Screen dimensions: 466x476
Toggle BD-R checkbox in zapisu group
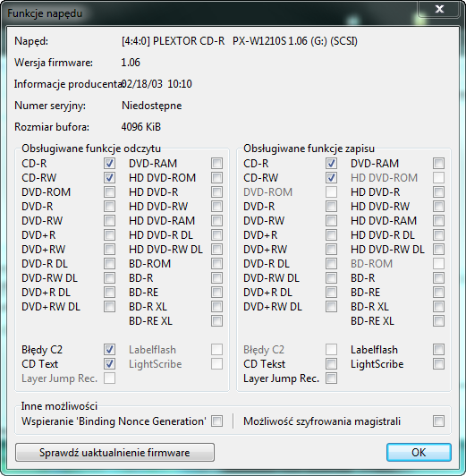pyautogui.click(x=438, y=277)
